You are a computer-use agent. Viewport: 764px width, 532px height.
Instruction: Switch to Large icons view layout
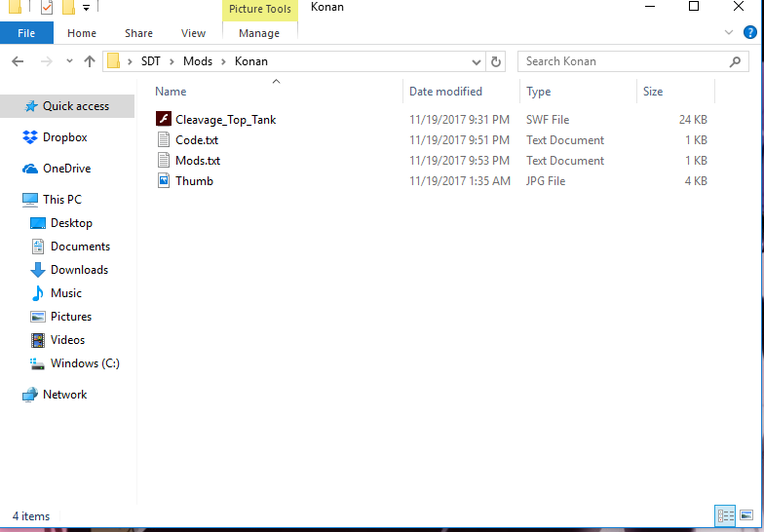point(746,515)
